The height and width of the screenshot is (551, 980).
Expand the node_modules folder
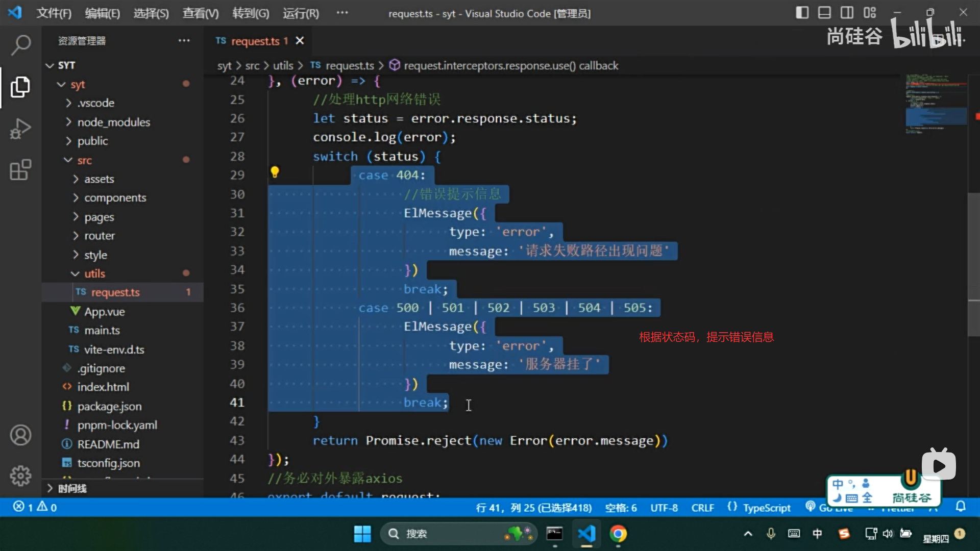pos(113,122)
